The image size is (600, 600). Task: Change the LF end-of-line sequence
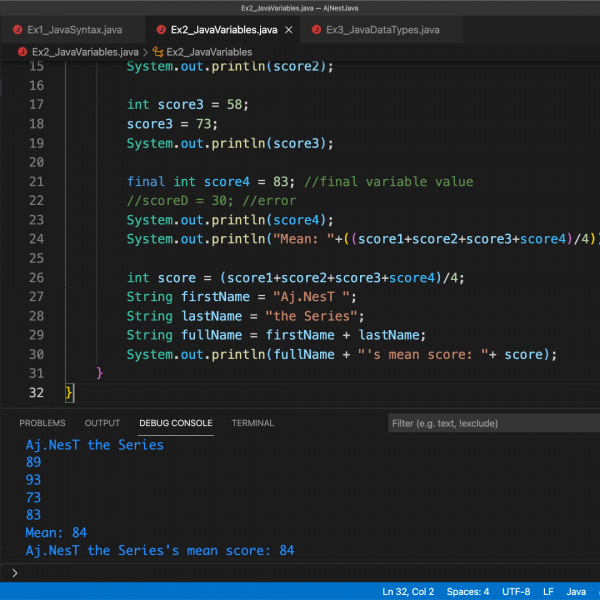tap(548, 592)
